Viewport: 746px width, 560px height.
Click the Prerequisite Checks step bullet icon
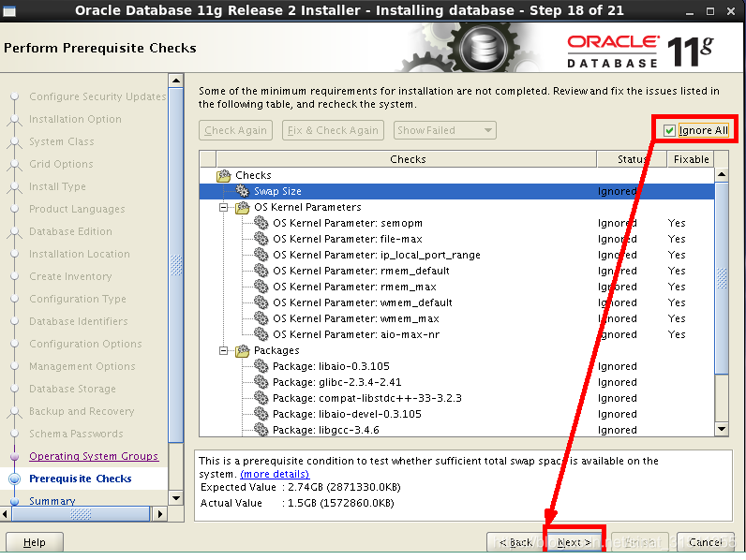[x=15, y=479]
